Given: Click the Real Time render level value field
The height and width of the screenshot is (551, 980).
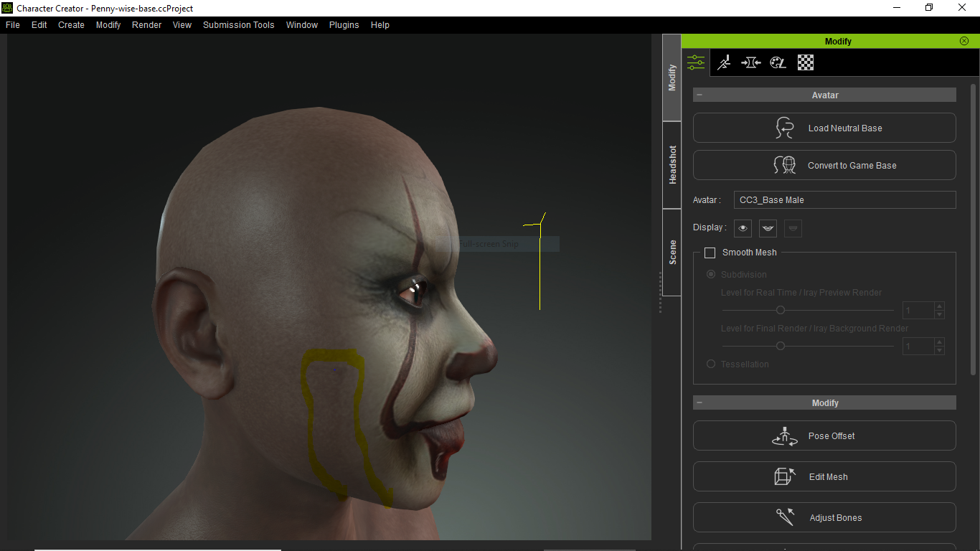Looking at the screenshot, I should tap(918, 311).
